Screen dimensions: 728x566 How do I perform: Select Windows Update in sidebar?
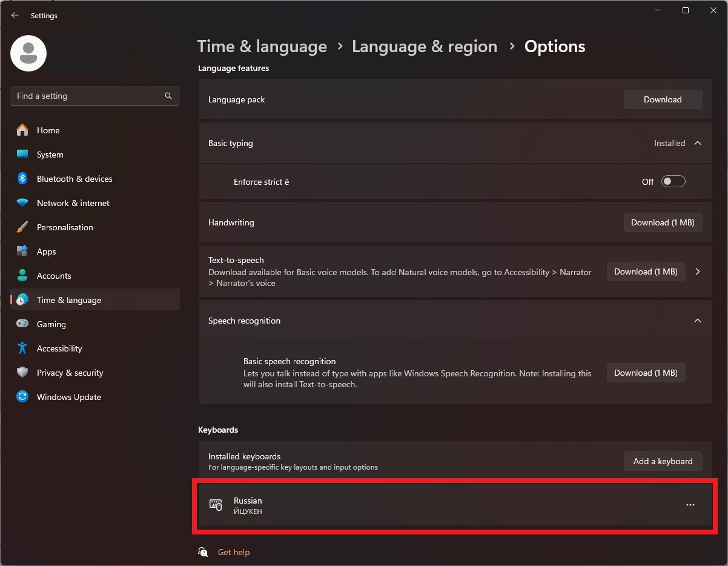95,397
